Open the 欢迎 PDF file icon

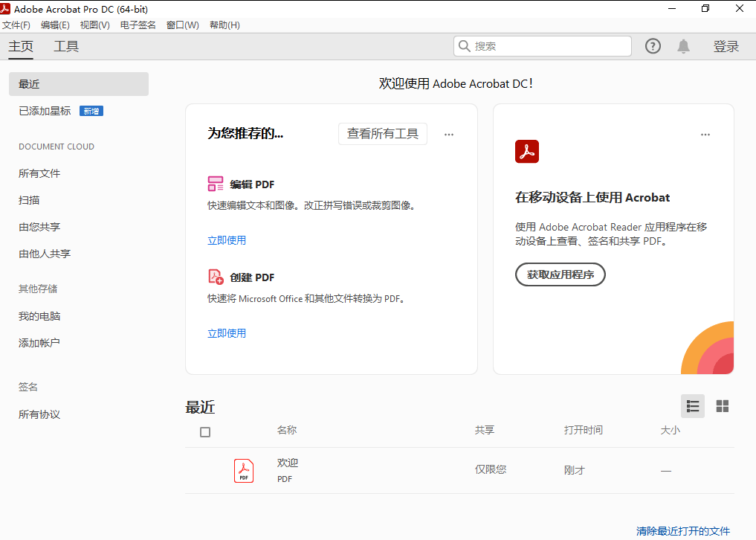[244, 471]
